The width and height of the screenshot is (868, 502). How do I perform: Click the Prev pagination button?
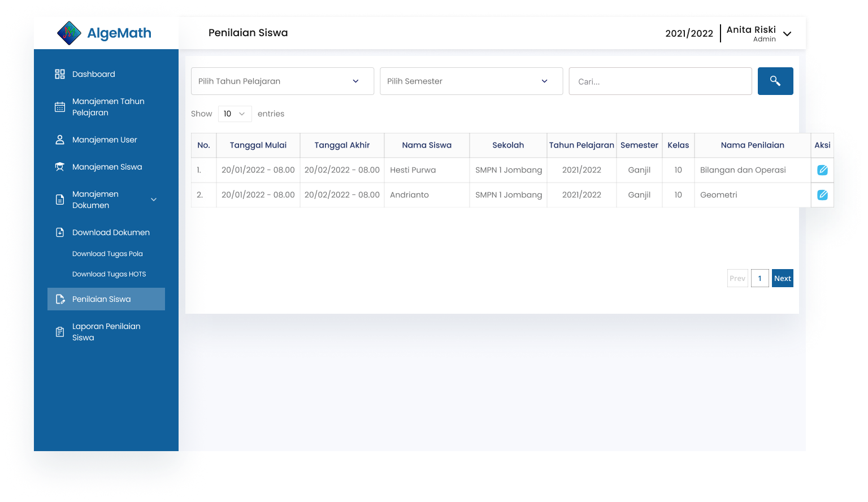737,278
